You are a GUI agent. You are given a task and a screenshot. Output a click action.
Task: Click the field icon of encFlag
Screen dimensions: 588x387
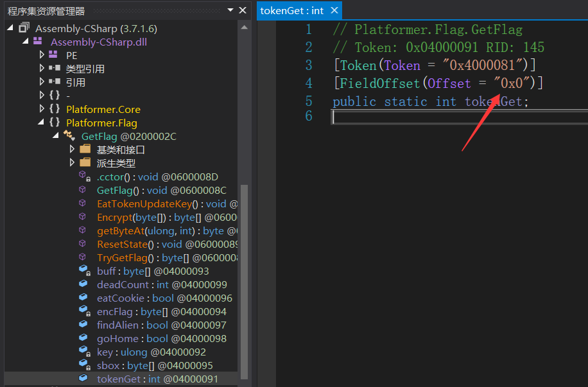(84, 311)
